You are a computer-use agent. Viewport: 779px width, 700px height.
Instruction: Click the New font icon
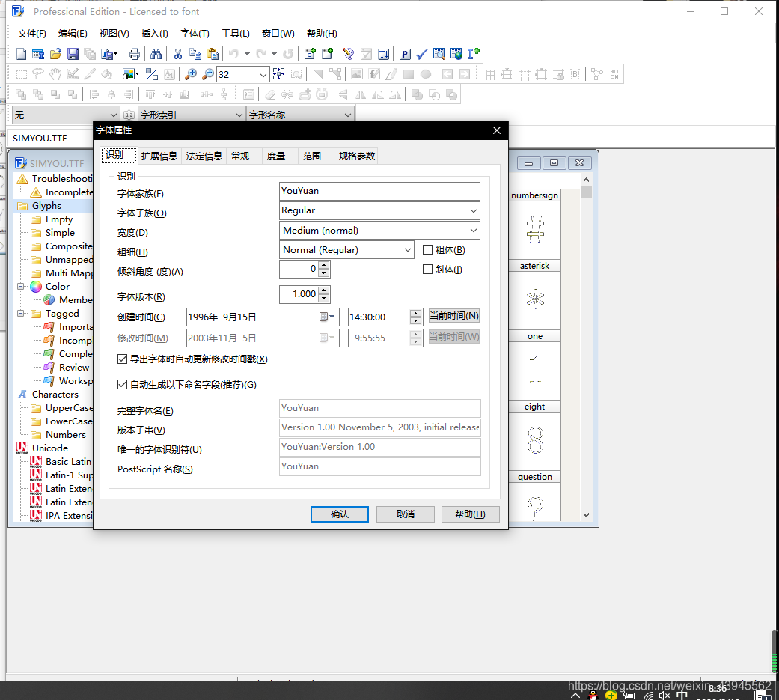[x=22, y=54]
